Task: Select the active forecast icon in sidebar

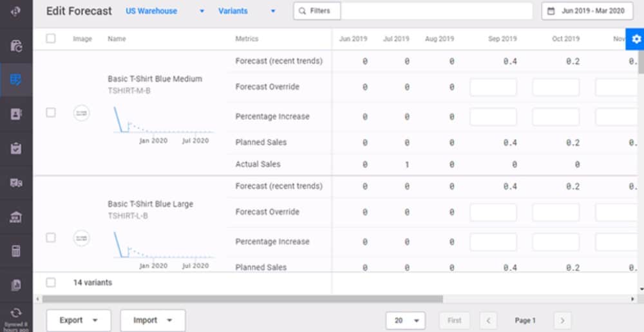Action: 16,80
